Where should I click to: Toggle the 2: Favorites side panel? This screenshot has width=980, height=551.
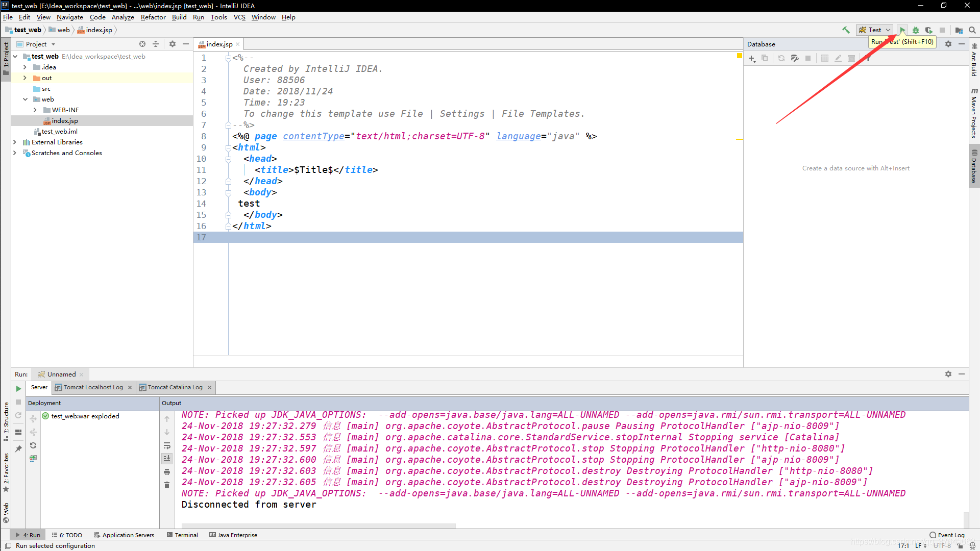[6, 472]
